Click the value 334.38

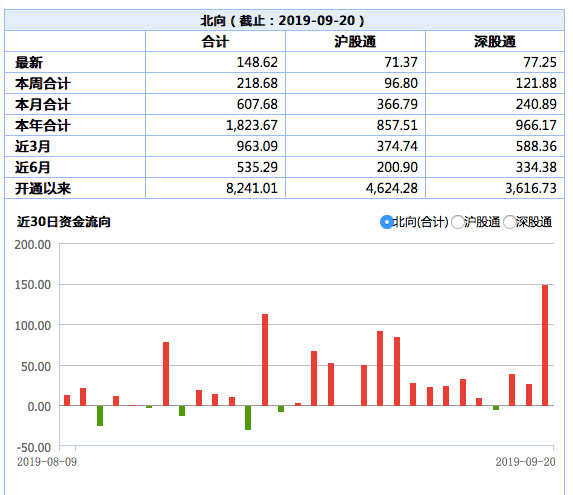pos(536,167)
